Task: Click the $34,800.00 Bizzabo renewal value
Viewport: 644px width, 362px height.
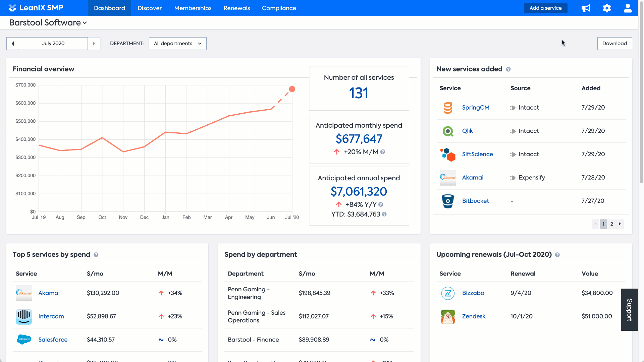Action: [597, 293]
